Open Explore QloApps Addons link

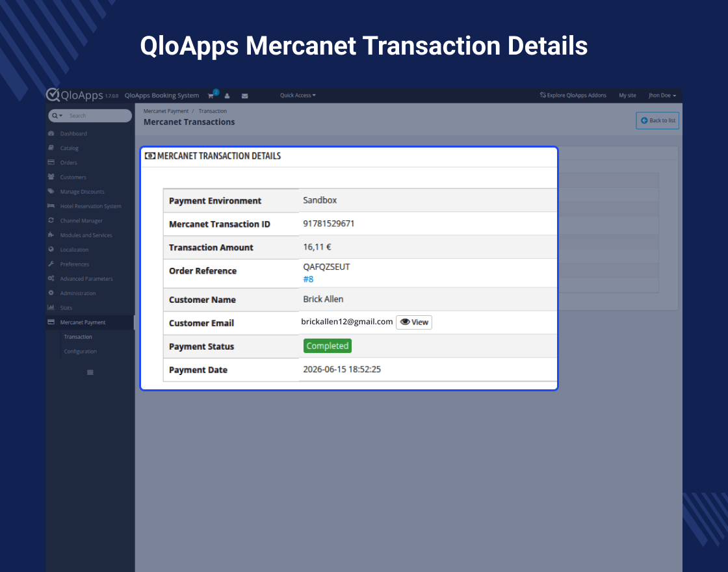(x=573, y=95)
